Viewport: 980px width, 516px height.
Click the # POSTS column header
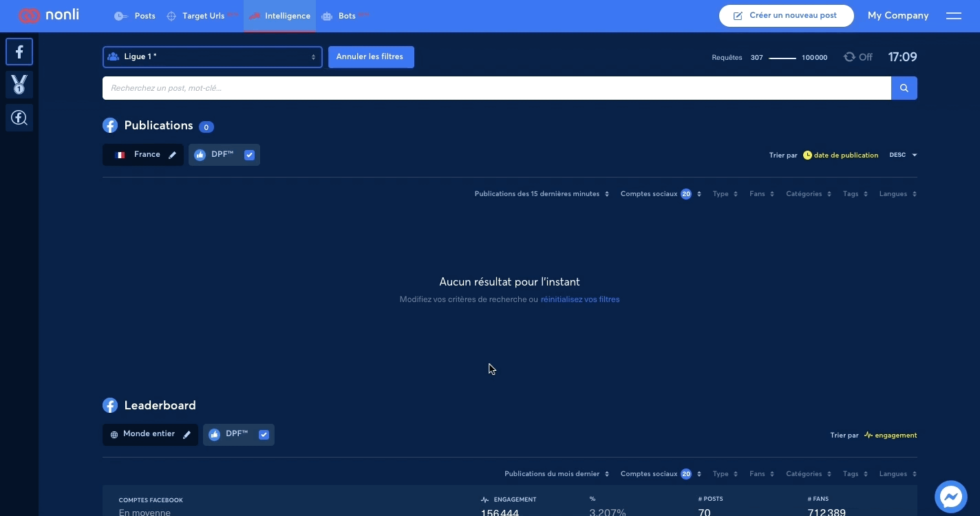coord(710,499)
